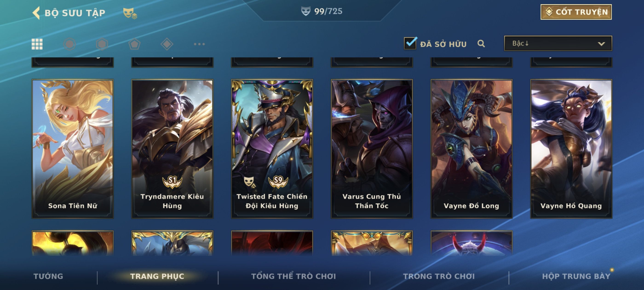Open the Tổng Thể Trò Chơi tab
This screenshot has height=290, width=644.
(x=293, y=276)
